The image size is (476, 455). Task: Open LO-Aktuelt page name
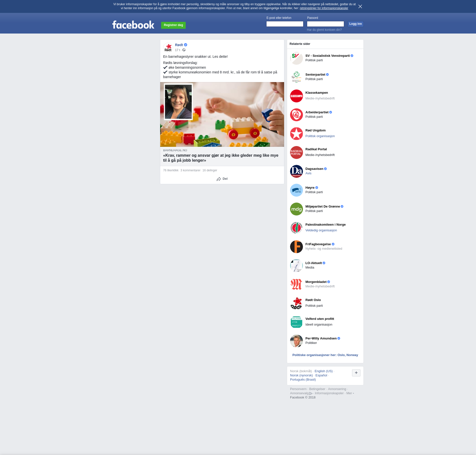click(x=314, y=263)
